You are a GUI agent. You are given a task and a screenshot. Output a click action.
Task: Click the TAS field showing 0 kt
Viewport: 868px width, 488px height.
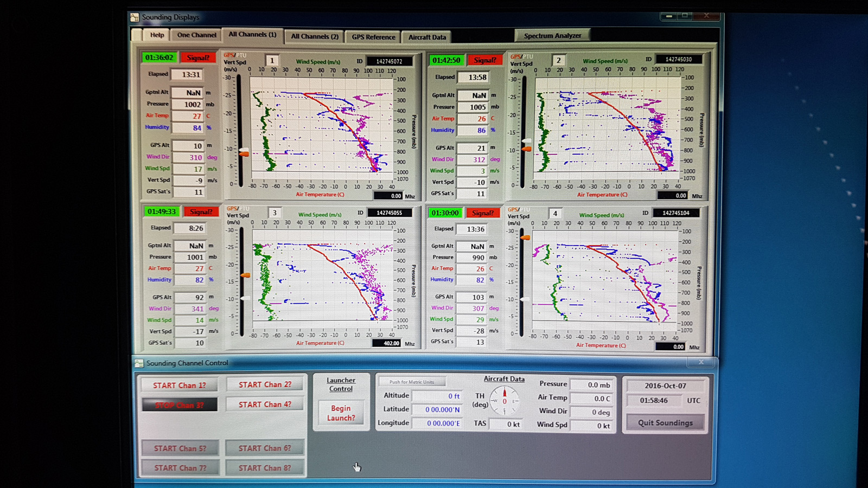point(507,424)
